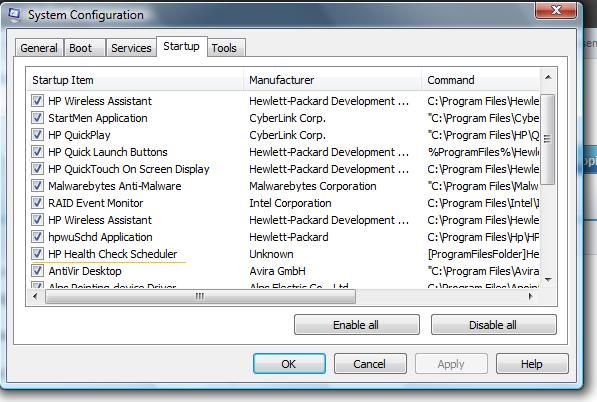
Task: Select the Hewlett-Packard cell of hpwuSchd row
Action: (289, 237)
